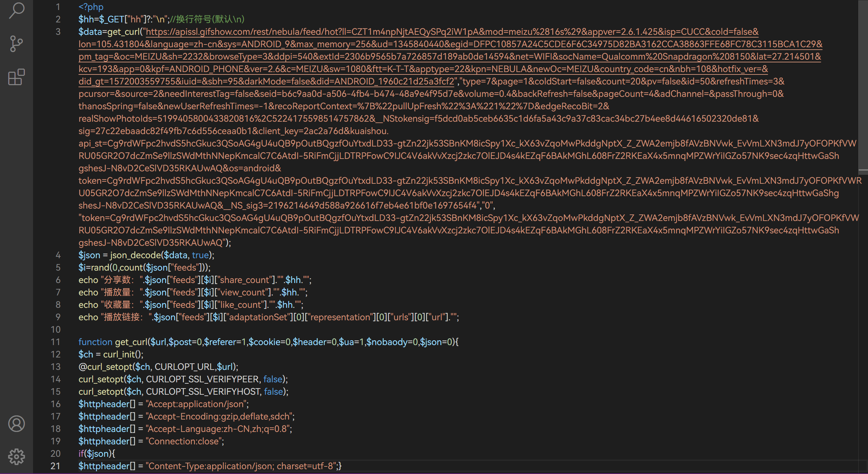Open the Accounts menu icon
This screenshot has height=474, width=868.
coord(16,424)
